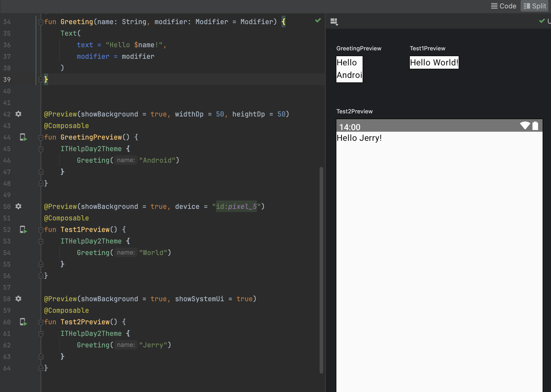Viewport: 551px width, 392px height.
Task: Click the gear icon beside the pixel_5 Preview annotation
Action: click(18, 206)
